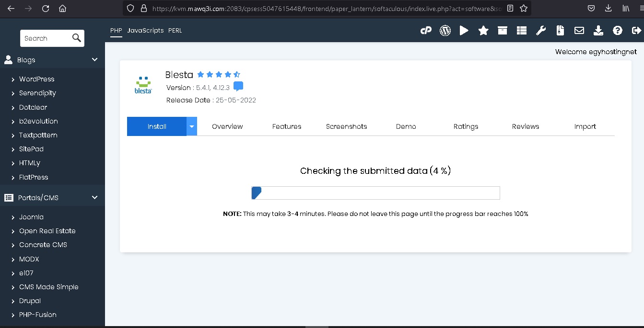Open FlatPress in the sidebar

34,177
